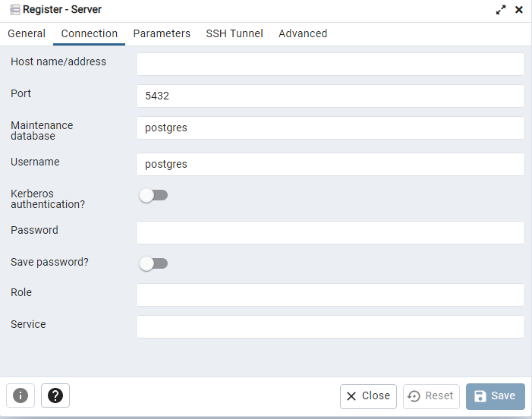
Task: Focus the Host name/address field
Action: [x=330, y=64]
